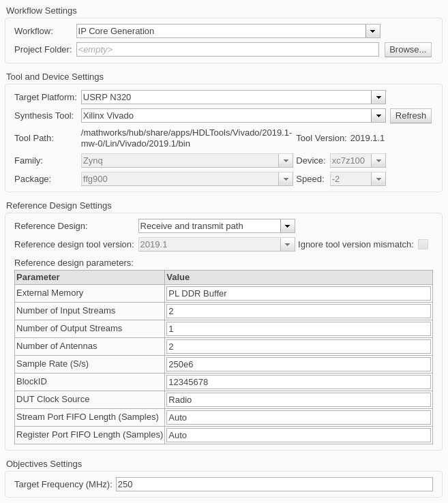Image resolution: width=448 pixels, height=503 pixels.
Task: Edit the Sample Rate (S/s) value
Action: click(299, 364)
